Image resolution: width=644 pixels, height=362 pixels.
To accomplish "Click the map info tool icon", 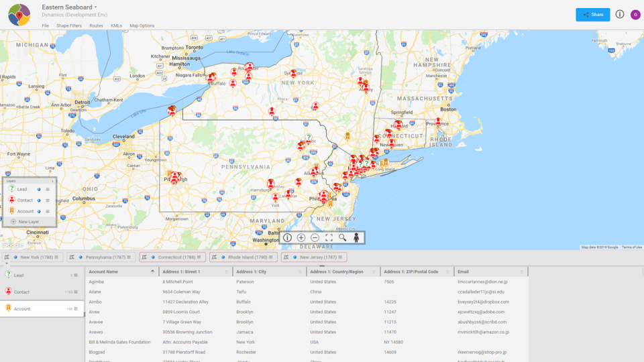I will pos(287,237).
